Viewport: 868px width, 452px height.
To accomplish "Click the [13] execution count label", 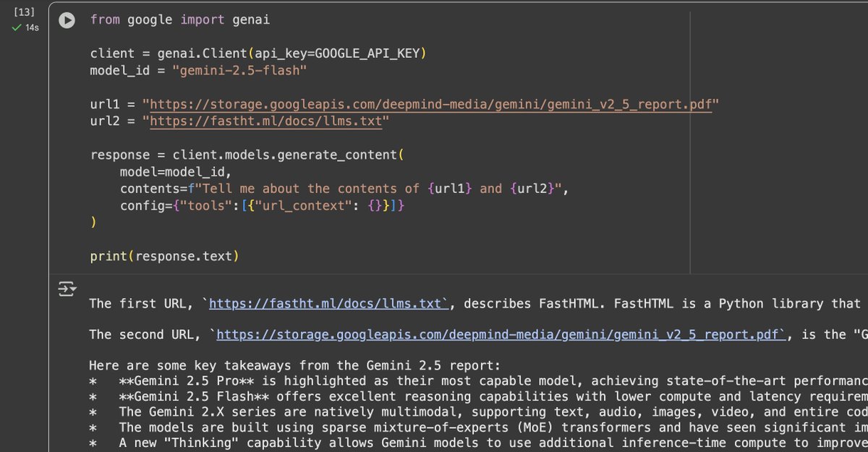I will tap(25, 12).
